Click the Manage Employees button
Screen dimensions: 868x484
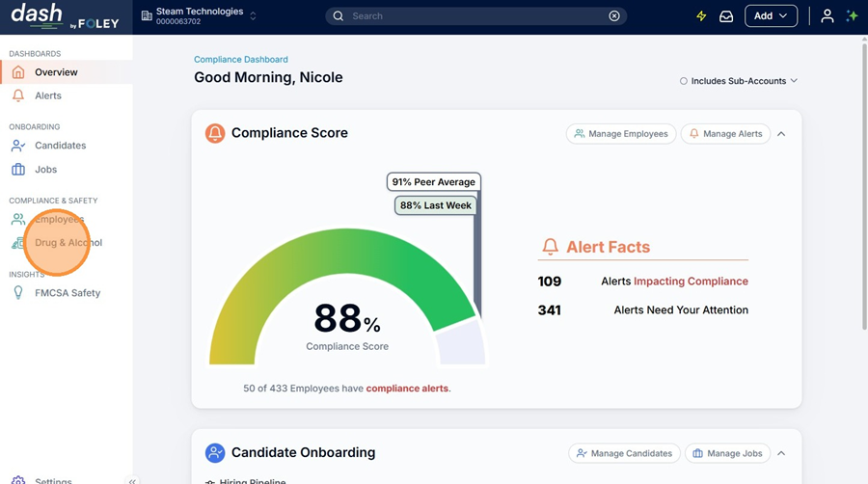point(620,134)
